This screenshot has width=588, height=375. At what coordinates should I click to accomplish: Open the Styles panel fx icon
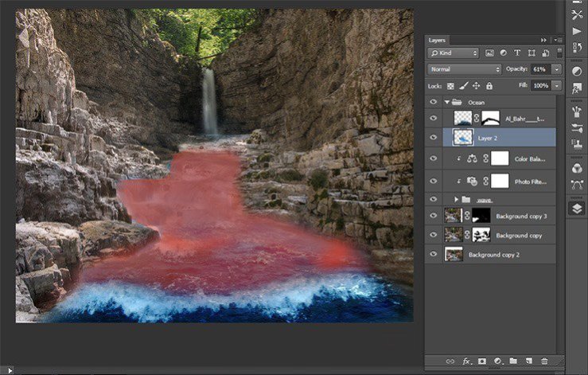click(x=577, y=88)
